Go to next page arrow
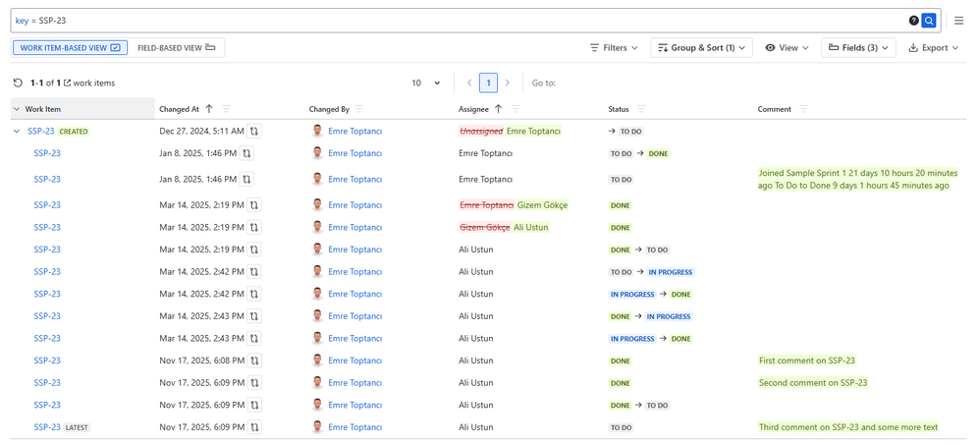The image size is (980, 445). pos(508,83)
